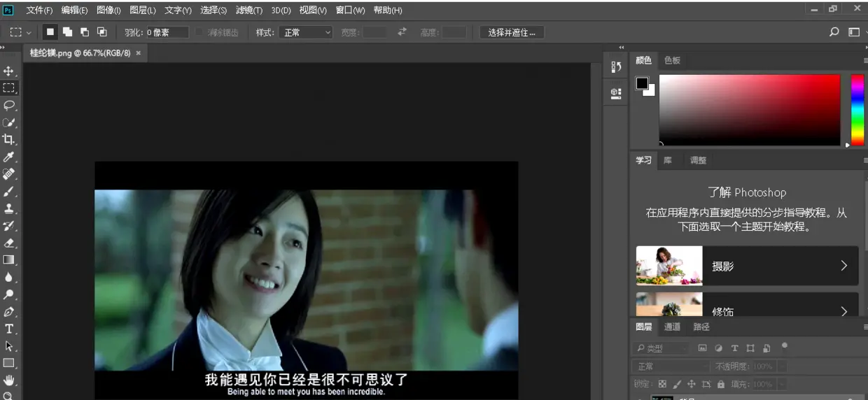The width and height of the screenshot is (868, 400).
Task: Switch to the 库 libraries tab
Action: coord(667,160)
